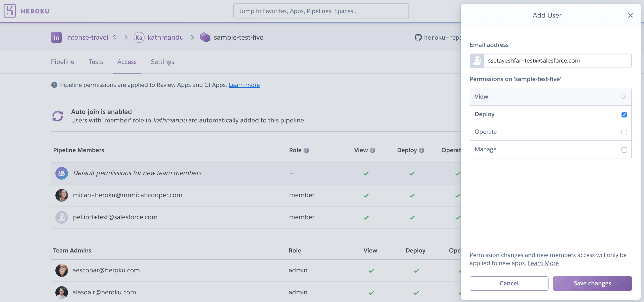Switch to the Pipeline tab

[x=62, y=61]
